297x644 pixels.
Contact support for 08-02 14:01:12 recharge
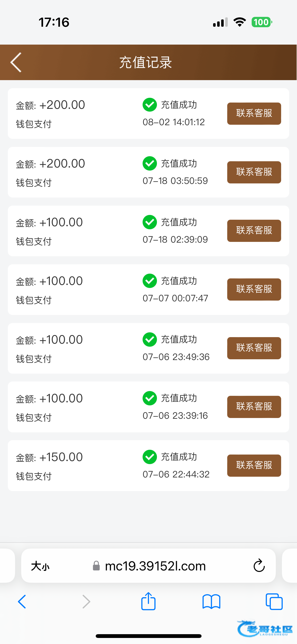tap(254, 113)
